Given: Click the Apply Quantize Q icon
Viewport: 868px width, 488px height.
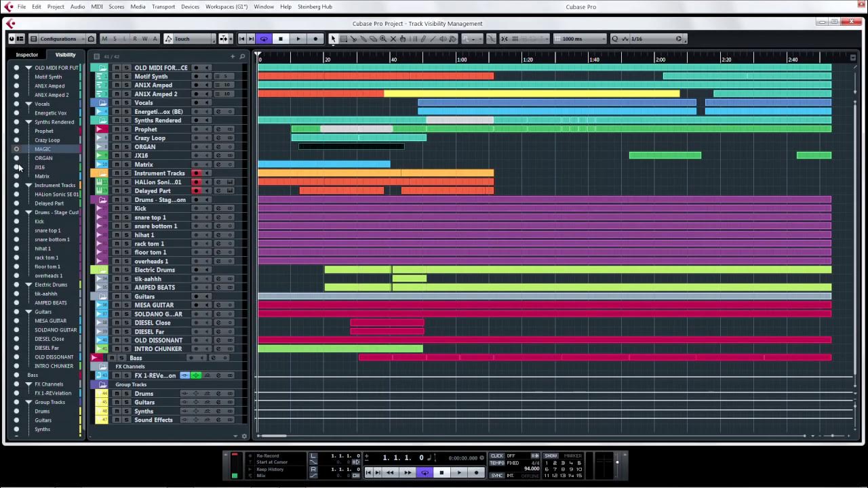Looking at the screenshot, I should tap(615, 39).
